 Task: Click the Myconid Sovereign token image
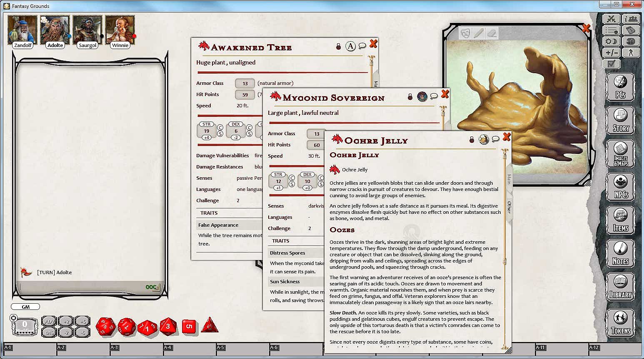(422, 97)
